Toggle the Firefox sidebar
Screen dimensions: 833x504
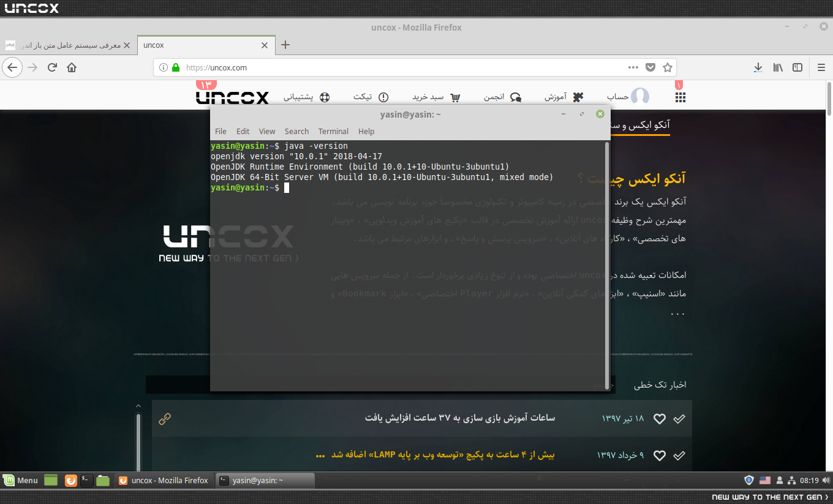(797, 67)
